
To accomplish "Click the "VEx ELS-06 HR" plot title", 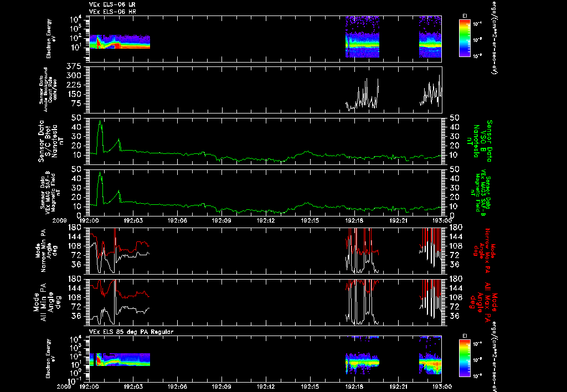I will point(112,12).
